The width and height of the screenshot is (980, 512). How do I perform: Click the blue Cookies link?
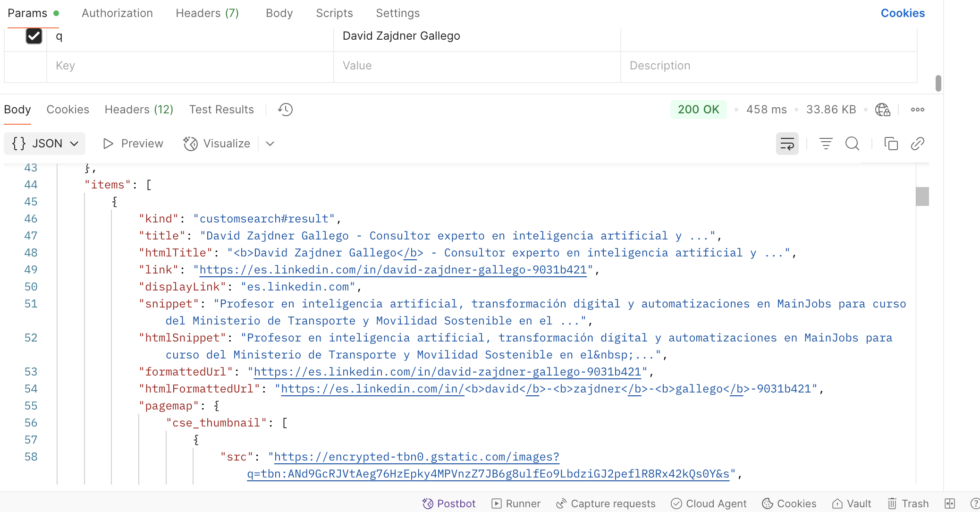(x=903, y=13)
